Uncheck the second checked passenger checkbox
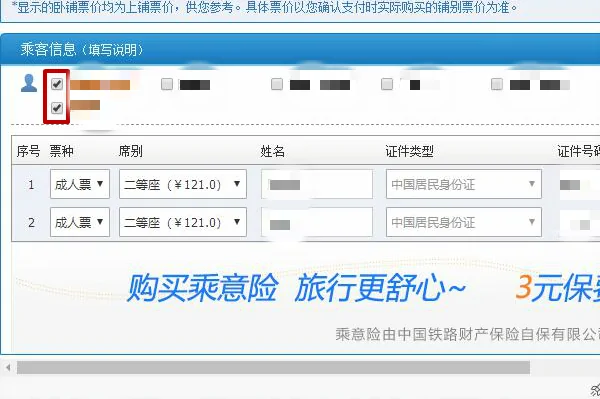 (x=57, y=108)
